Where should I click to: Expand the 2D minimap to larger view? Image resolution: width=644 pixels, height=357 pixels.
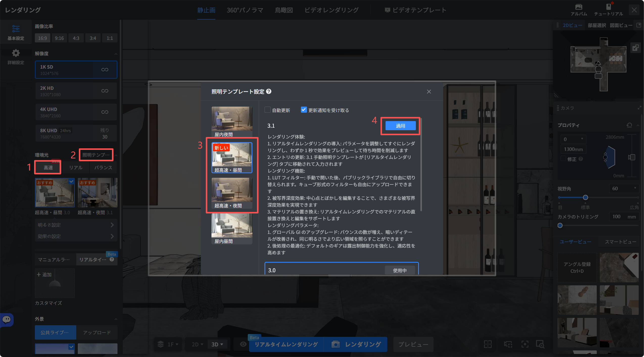pyautogui.click(x=636, y=48)
